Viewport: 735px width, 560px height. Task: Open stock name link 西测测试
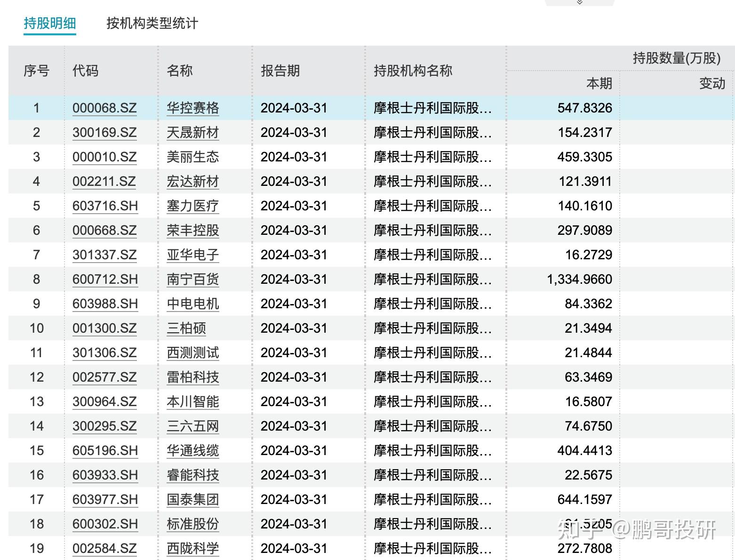pos(193,352)
